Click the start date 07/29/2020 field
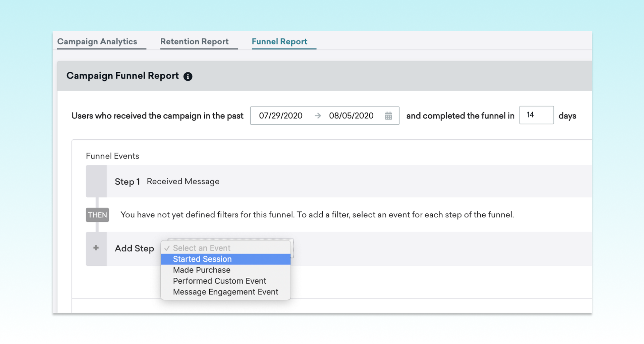The image size is (644, 344). click(x=281, y=116)
